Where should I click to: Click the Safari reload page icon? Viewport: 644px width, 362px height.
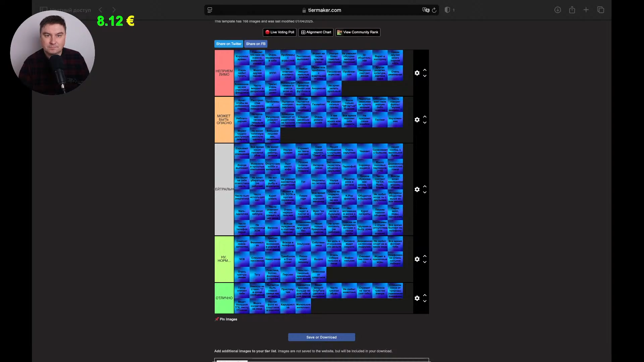coord(434,10)
